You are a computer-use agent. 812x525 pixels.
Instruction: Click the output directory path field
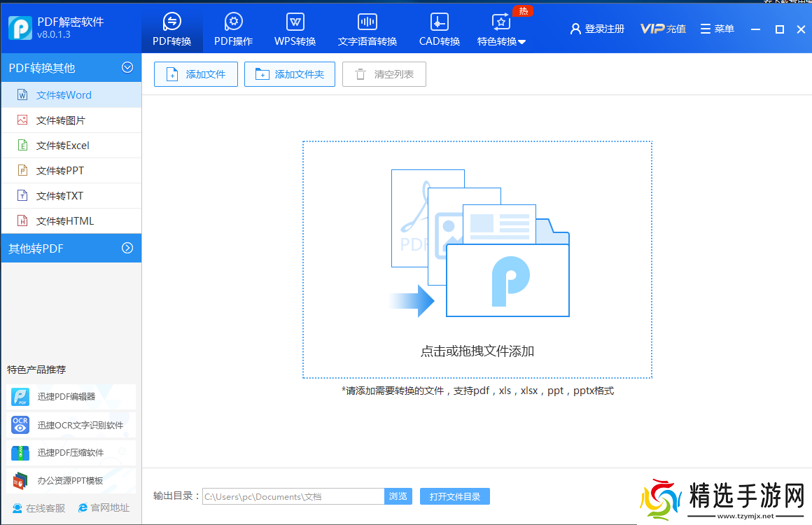pos(294,496)
